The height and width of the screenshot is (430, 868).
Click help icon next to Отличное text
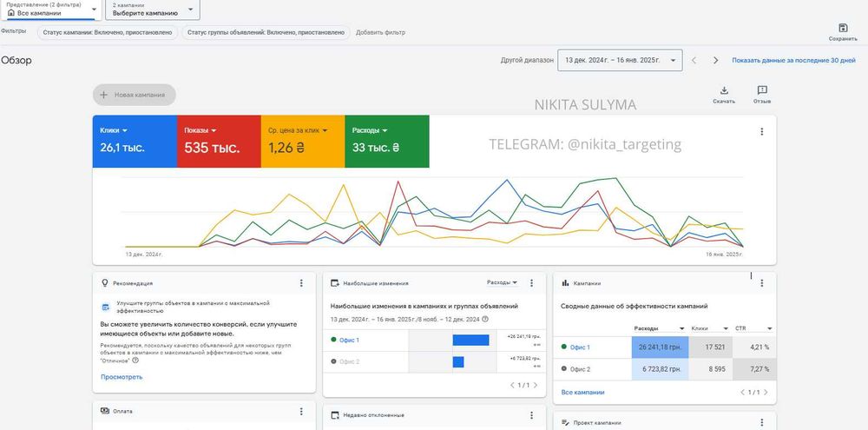[135, 361]
